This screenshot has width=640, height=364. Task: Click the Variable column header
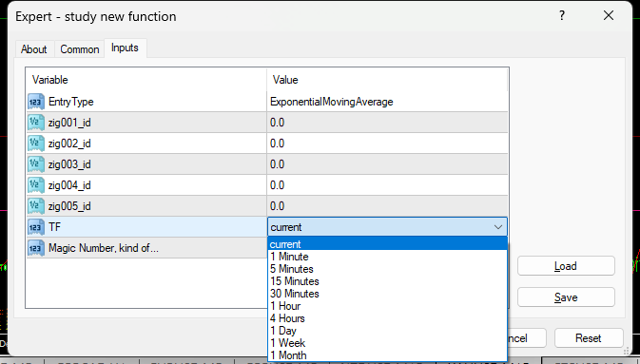click(x=146, y=80)
